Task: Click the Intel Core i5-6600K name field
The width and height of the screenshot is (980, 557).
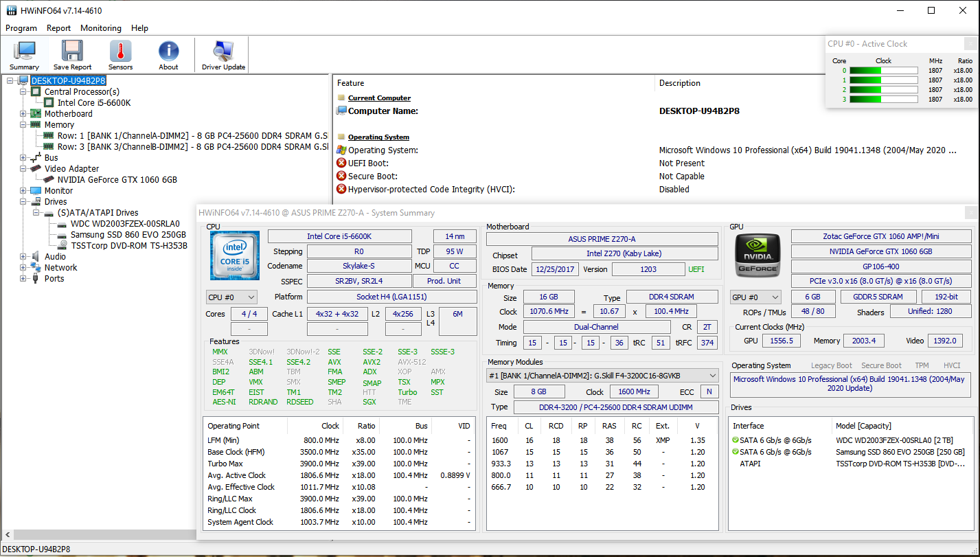Action: (339, 236)
